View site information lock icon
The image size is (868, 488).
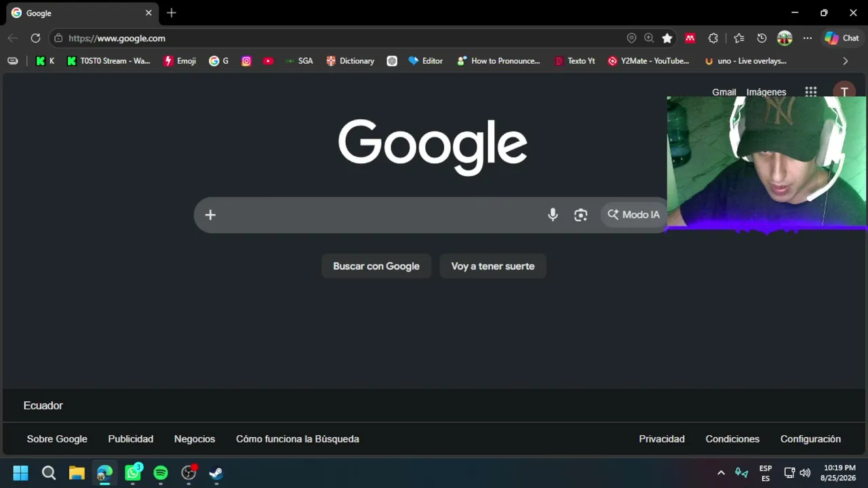click(58, 39)
